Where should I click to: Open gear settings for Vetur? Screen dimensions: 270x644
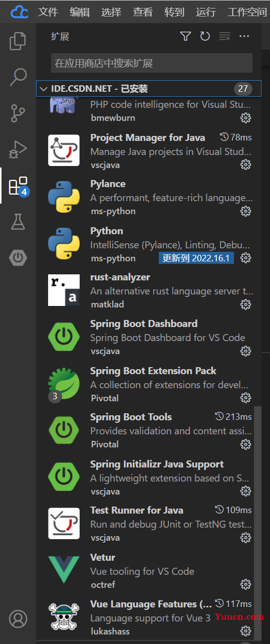click(245, 584)
